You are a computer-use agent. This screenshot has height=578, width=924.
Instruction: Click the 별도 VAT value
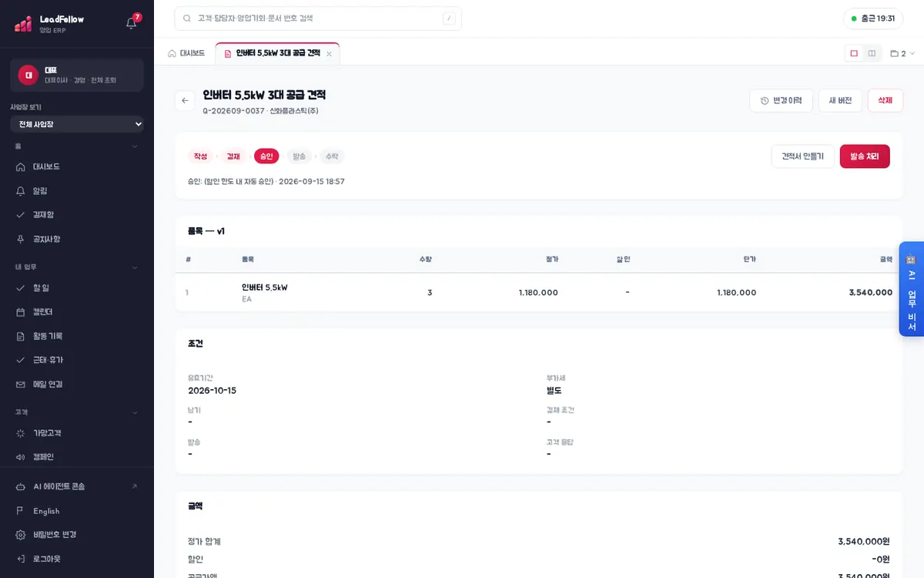tap(554, 391)
